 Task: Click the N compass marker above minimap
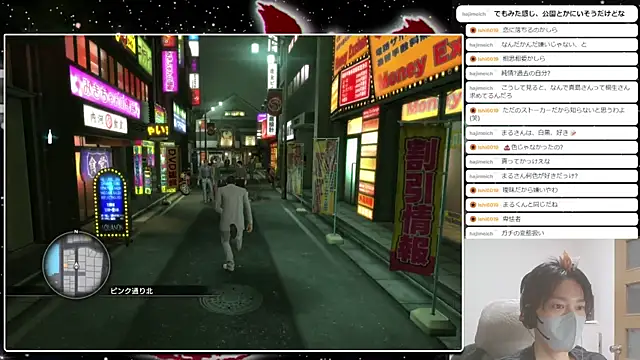[x=76, y=232]
